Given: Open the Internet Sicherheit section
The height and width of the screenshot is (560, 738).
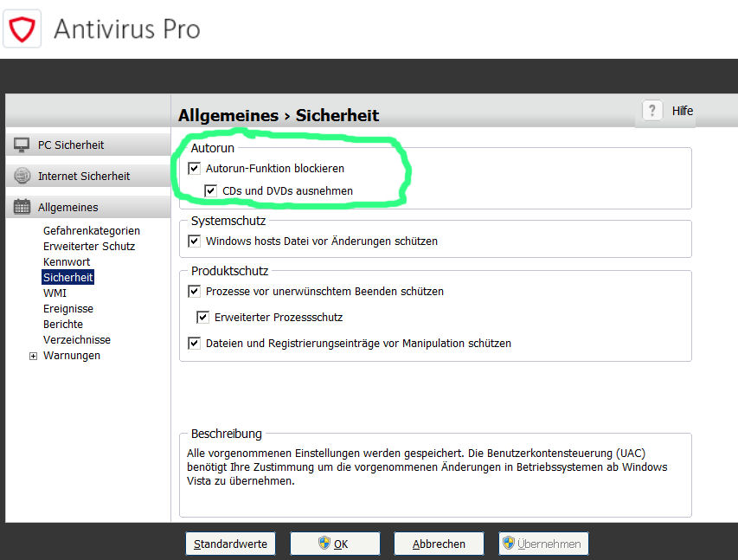Looking at the screenshot, I should 88,176.
